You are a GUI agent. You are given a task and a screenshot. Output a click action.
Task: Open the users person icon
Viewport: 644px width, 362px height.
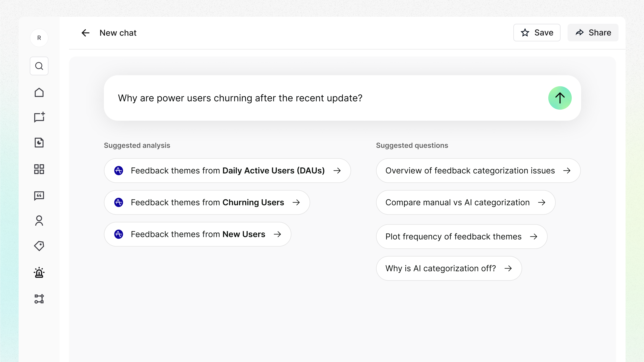coord(39,221)
